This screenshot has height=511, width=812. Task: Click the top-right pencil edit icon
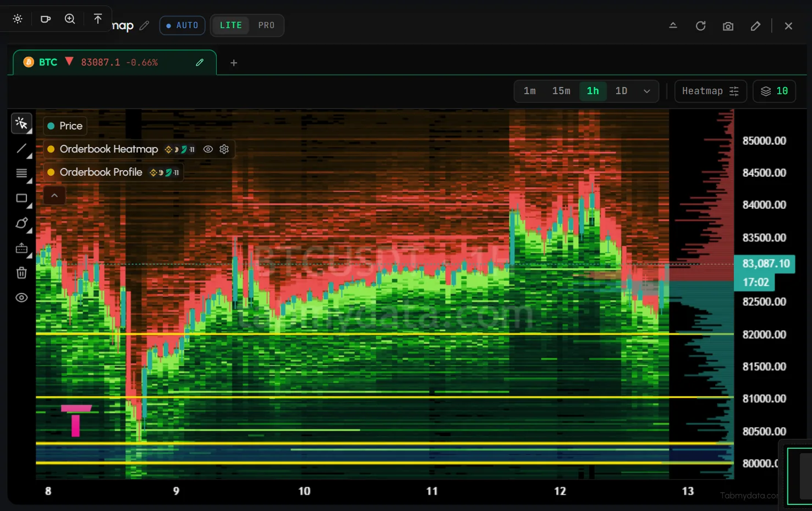coord(755,26)
